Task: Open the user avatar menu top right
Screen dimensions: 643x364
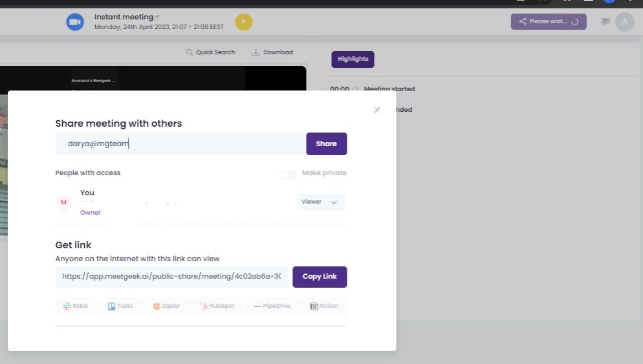Action: click(624, 21)
